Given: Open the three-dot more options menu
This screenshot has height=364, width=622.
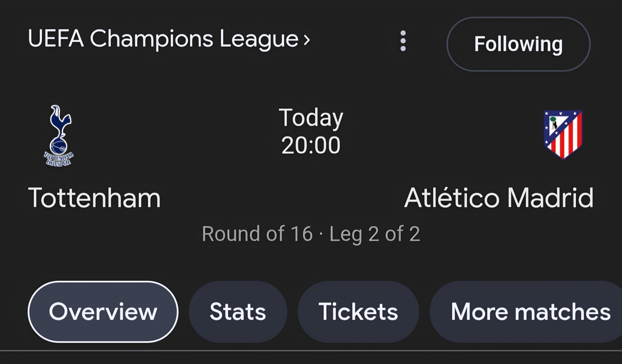Looking at the screenshot, I should (x=403, y=41).
